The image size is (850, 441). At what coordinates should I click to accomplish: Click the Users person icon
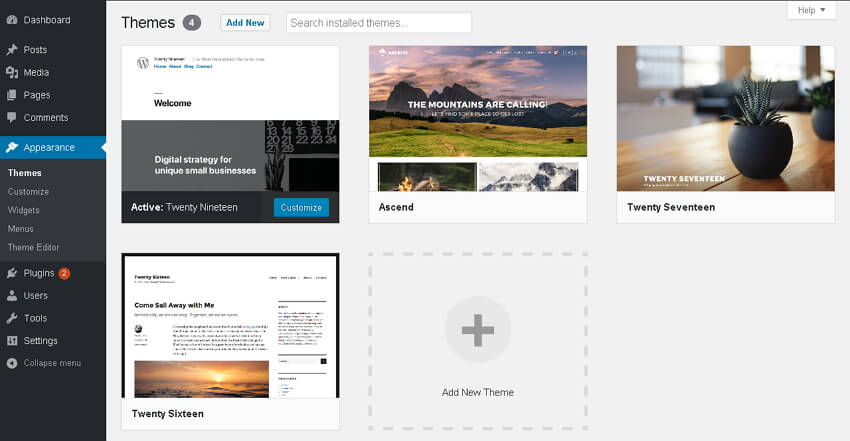11,296
